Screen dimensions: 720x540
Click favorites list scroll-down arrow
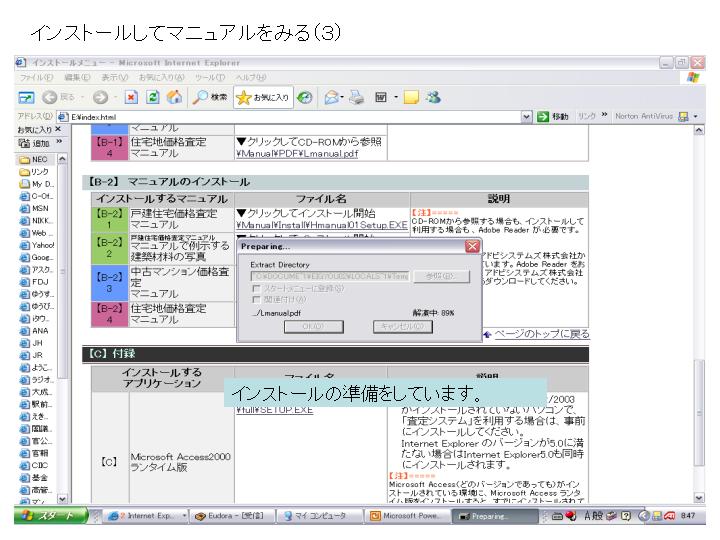(x=62, y=498)
